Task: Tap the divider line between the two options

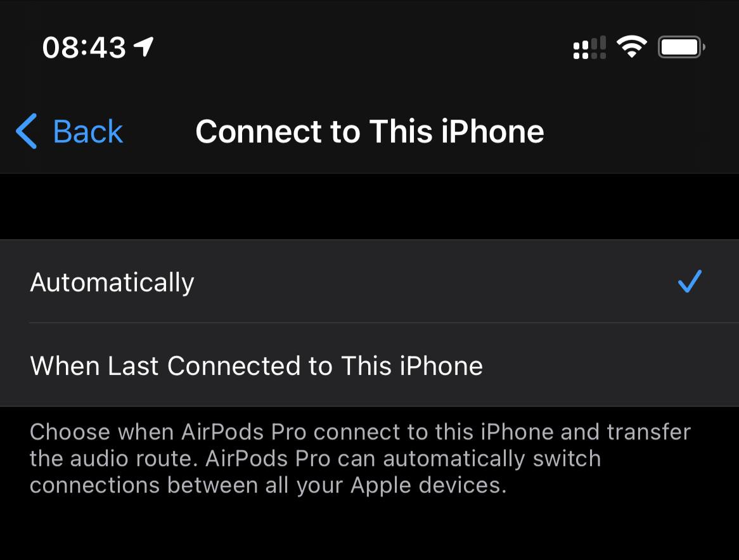Action: (x=383, y=323)
